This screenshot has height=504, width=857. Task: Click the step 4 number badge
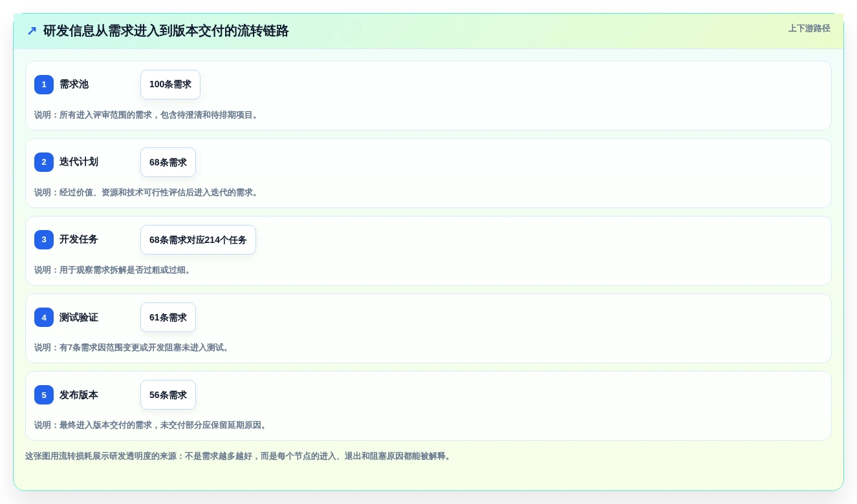click(44, 317)
